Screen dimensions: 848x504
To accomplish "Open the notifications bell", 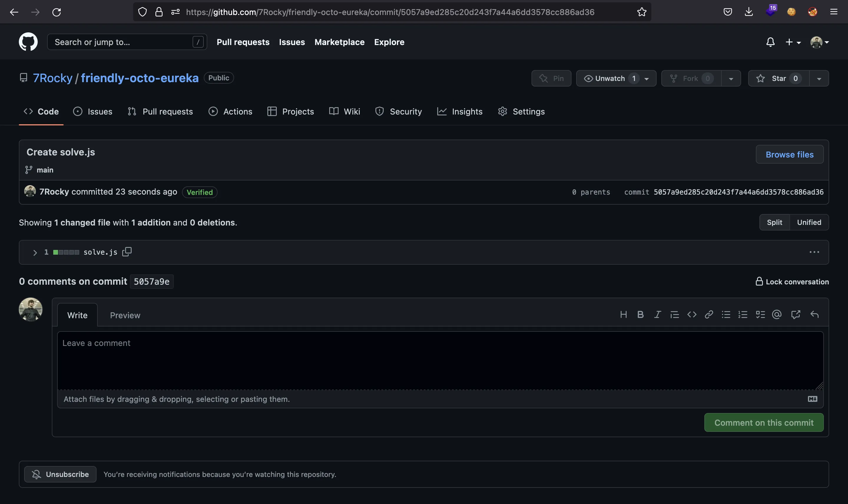I will pos(770,42).
